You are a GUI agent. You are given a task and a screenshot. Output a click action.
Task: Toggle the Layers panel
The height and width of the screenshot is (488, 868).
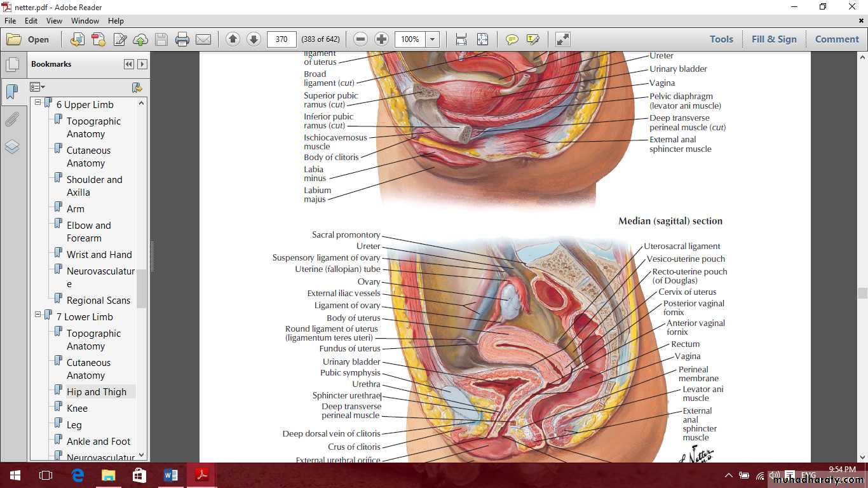coord(12,147)
